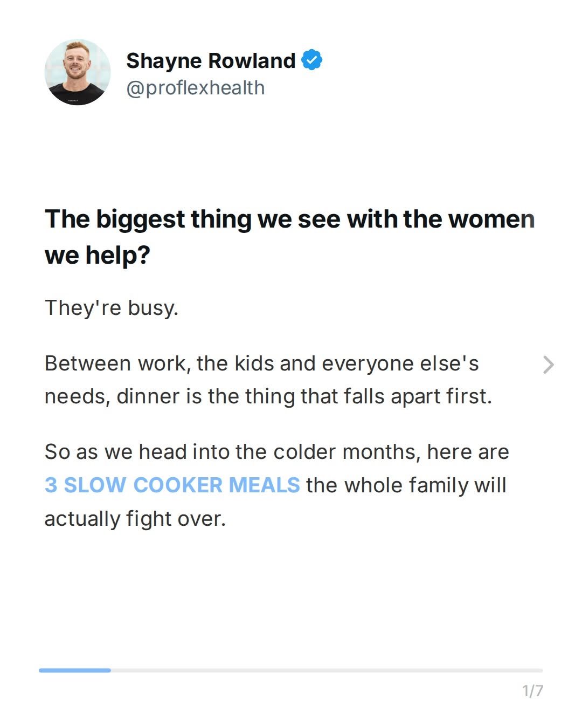Click the "we help?" headline line
Image resolution: width=582 pixels, height=728 pixels.
coord(97,255)
